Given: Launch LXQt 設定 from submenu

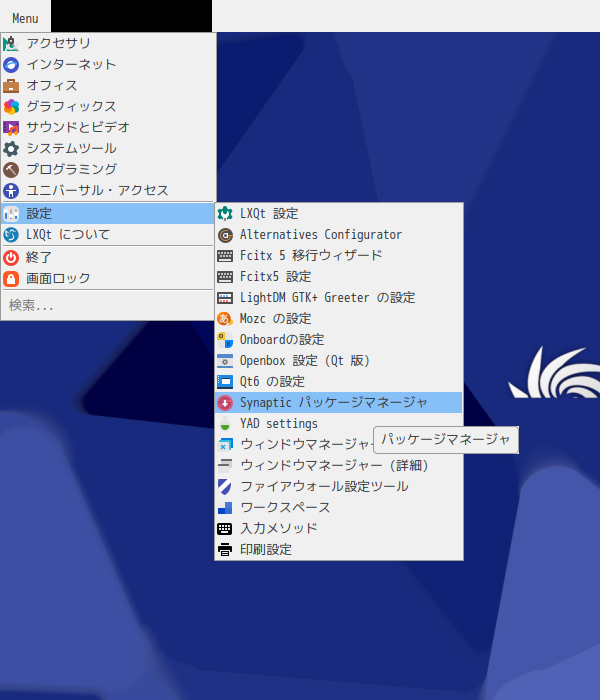Looking at the screenshot, I should [x=339, y=214].
